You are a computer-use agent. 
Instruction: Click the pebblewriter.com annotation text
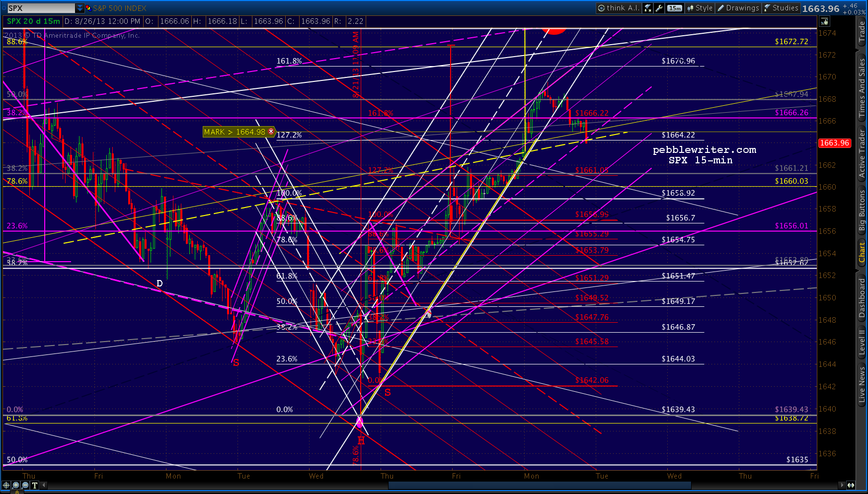click(x=705, y=150)
